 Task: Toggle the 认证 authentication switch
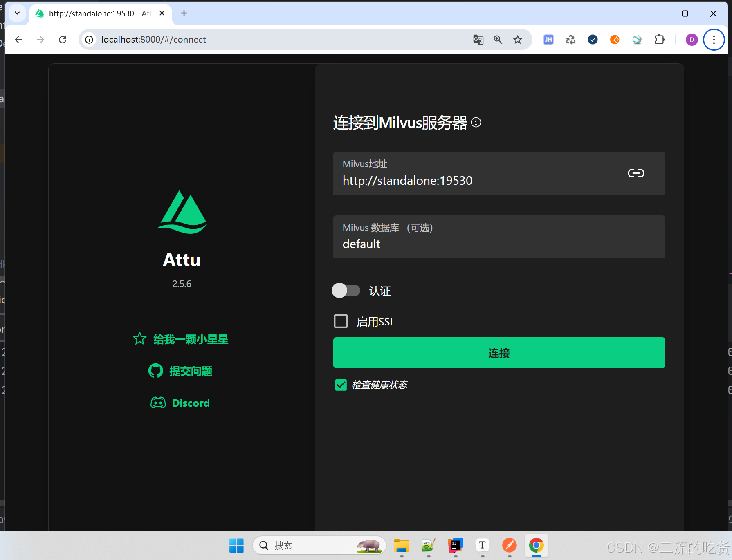(346, 290)
